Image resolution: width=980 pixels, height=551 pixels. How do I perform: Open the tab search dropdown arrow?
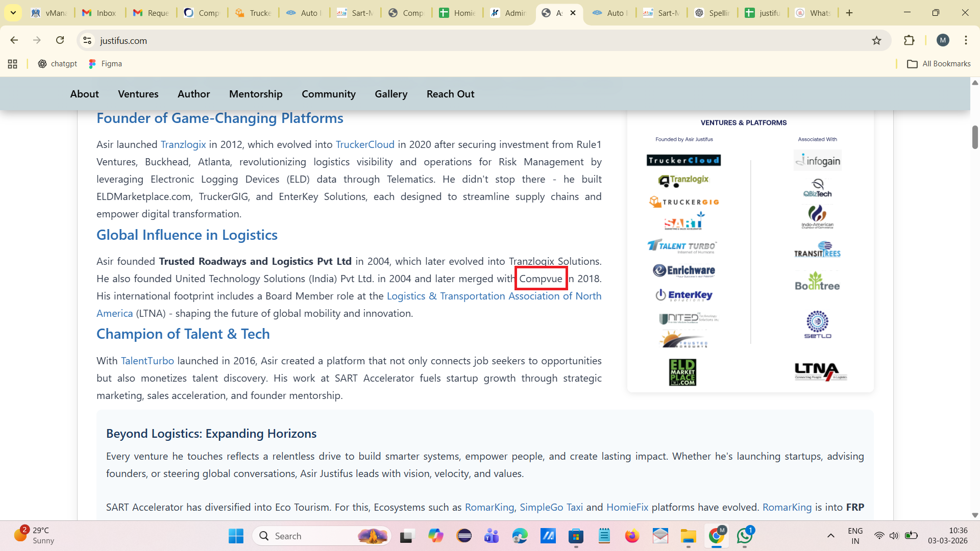click(x=13, y=13)
